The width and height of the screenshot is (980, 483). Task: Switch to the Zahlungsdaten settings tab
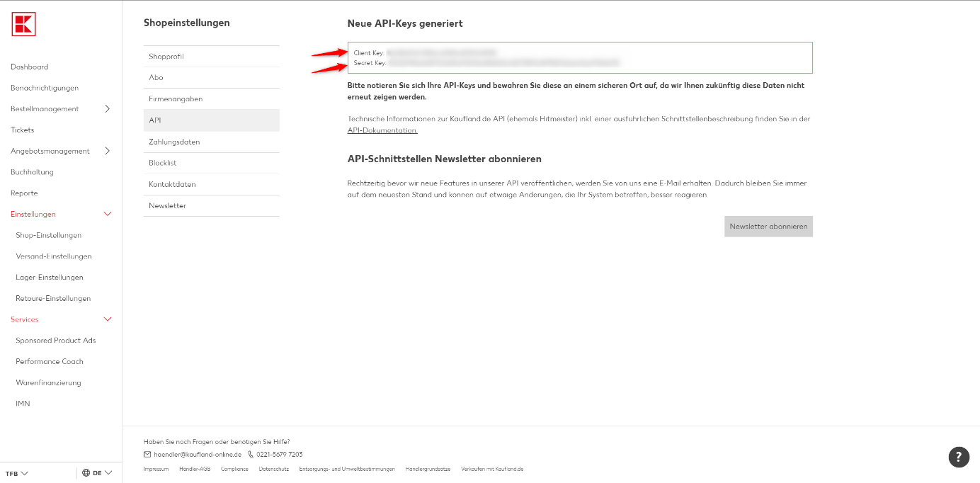pos(212,142)
